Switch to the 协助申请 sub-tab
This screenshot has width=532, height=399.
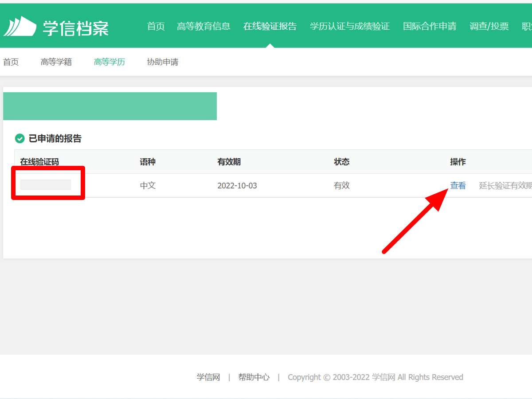pyautogui.click(x=163, y=62)
